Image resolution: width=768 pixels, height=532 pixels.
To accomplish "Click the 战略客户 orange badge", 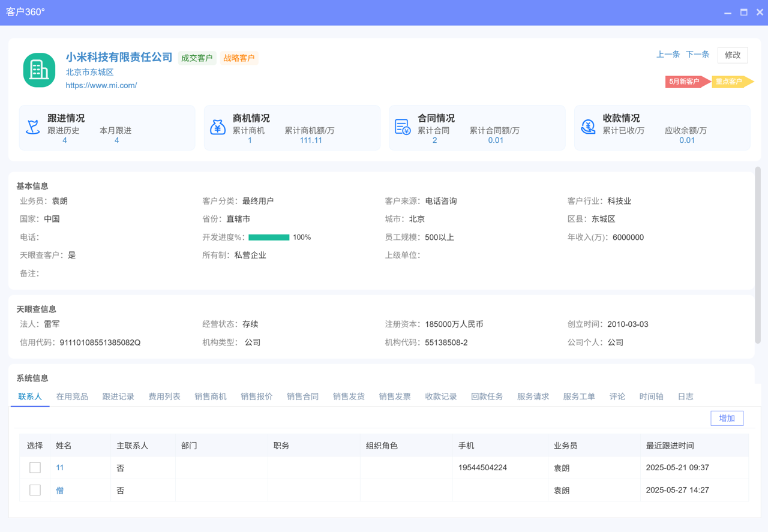I will 239,58.
